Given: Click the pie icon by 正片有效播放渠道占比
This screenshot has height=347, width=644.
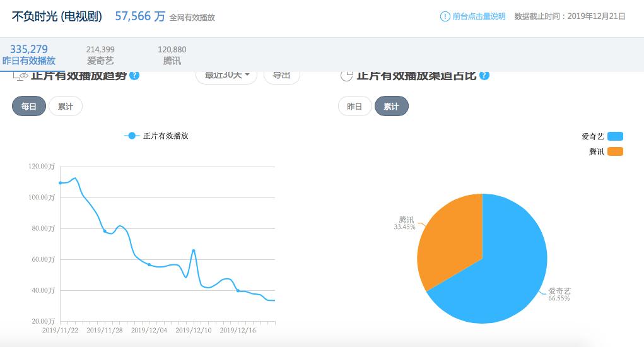Looking at the screenshot, I should tap(347, 76).
